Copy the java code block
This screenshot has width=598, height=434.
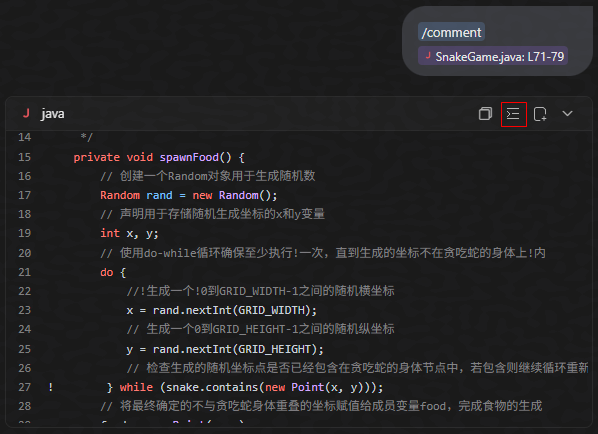click(485, 114)
